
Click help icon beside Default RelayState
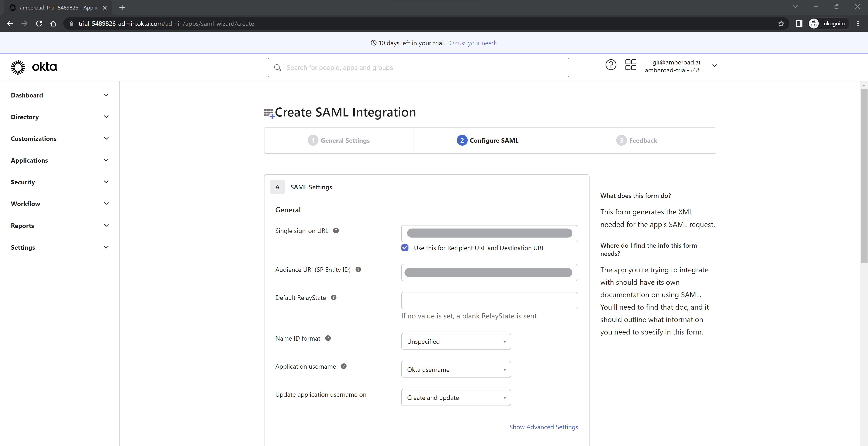click(334, 297)
